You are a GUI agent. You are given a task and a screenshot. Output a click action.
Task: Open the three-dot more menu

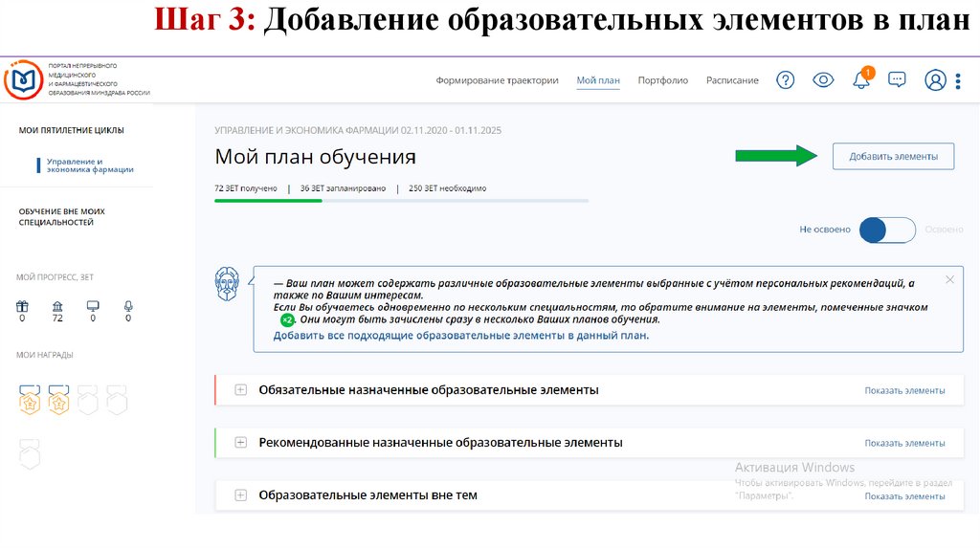pos(958,80)
